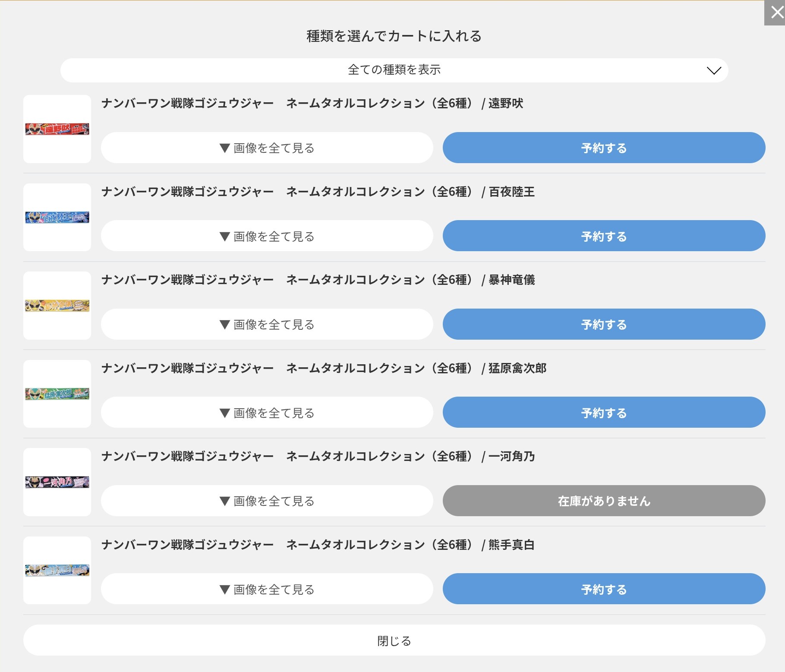Open the 全ての種類を表示 dropdown
Screen dimensions: 785x672
point(394,70)
